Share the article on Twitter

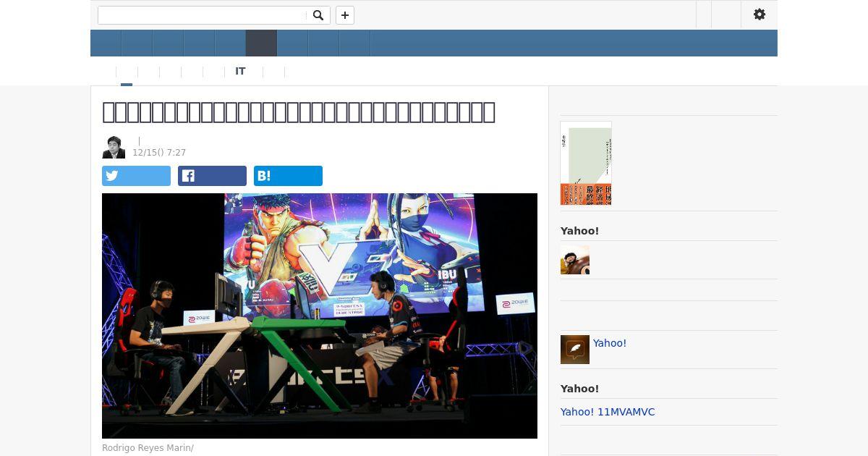pos(136,176)
